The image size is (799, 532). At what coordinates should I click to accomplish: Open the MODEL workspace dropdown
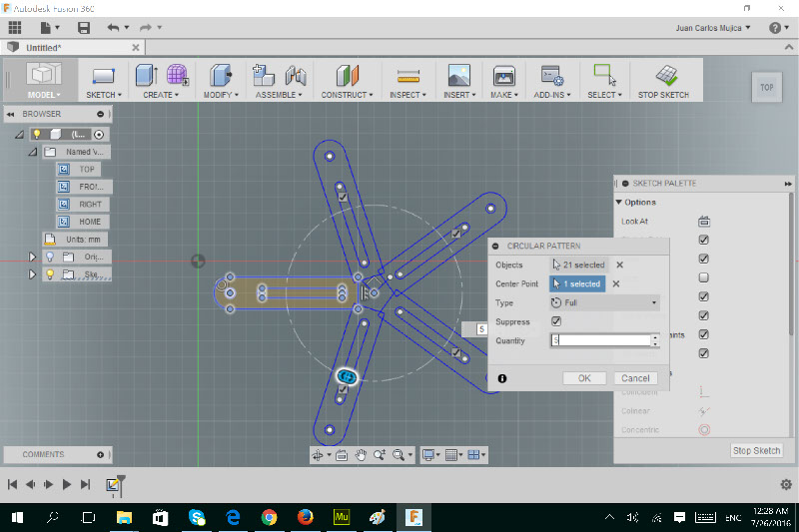tap(44, 95)
